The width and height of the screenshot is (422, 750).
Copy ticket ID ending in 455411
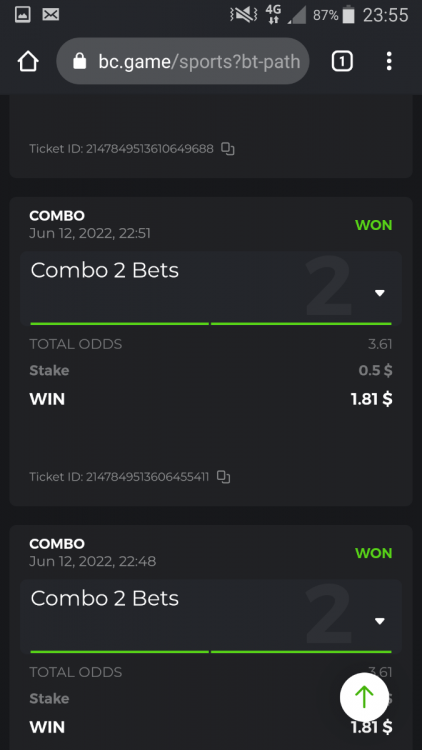tap(223, 477)
